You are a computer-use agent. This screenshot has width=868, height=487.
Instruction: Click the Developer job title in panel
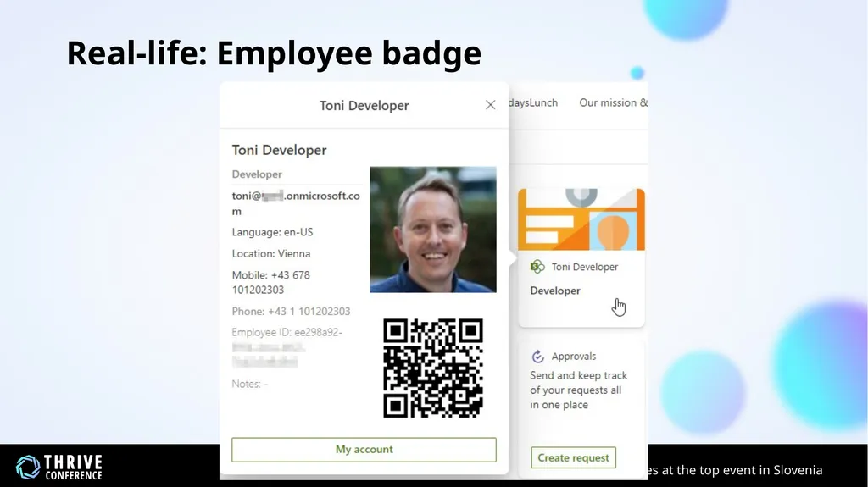(x=257, y=174)
